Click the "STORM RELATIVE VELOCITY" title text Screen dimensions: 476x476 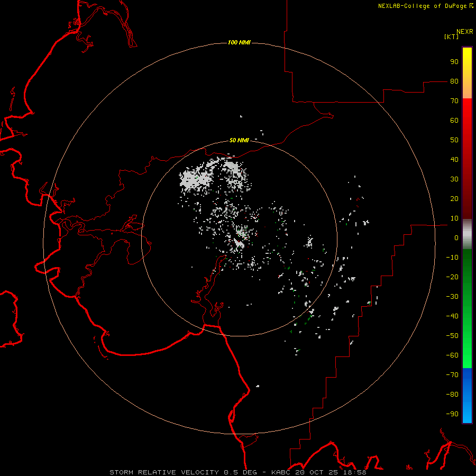tap(164, 472)
